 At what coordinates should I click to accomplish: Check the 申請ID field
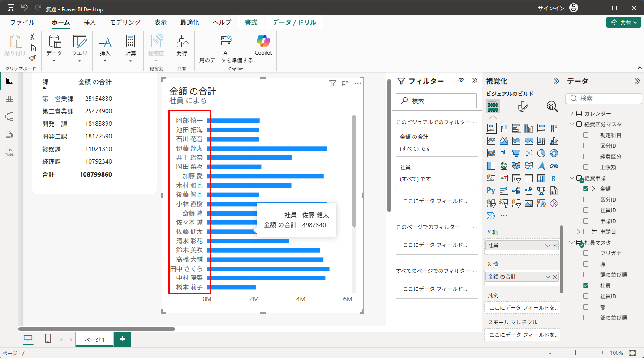click(586, 221)
